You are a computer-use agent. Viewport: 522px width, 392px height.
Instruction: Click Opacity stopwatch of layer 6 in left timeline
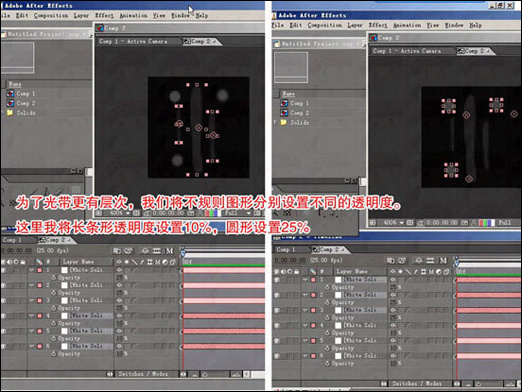click(x=53, y=354)
